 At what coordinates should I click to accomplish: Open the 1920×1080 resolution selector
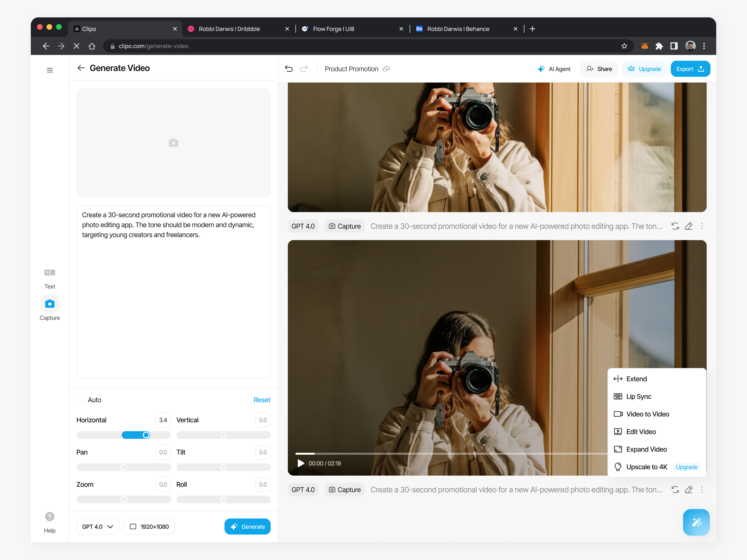(149, 526)
